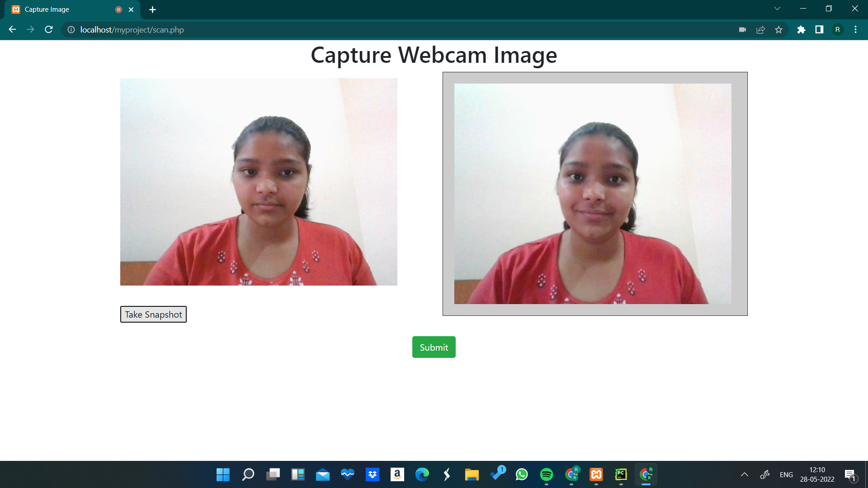The image size is (868, 488).
Task: Toggle the browser side panel
Action: 819,29
